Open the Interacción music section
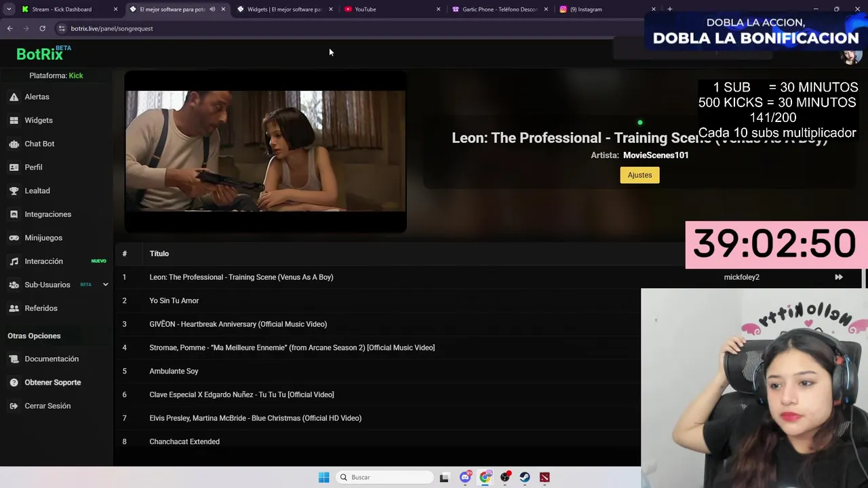This screenshot has height=488, width=868. (x=43, y=262)
